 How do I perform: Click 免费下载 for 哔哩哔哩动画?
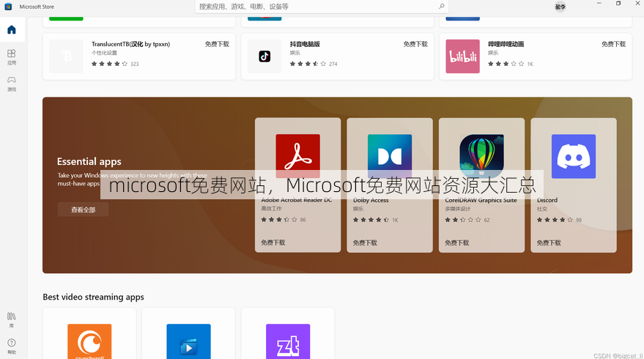[613, 44]
